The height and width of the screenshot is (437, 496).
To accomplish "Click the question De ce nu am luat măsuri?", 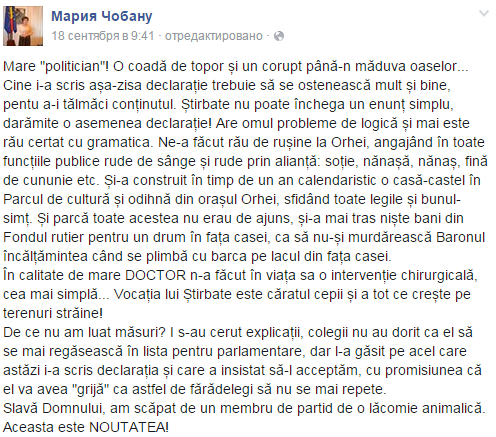I will point(84,332).
